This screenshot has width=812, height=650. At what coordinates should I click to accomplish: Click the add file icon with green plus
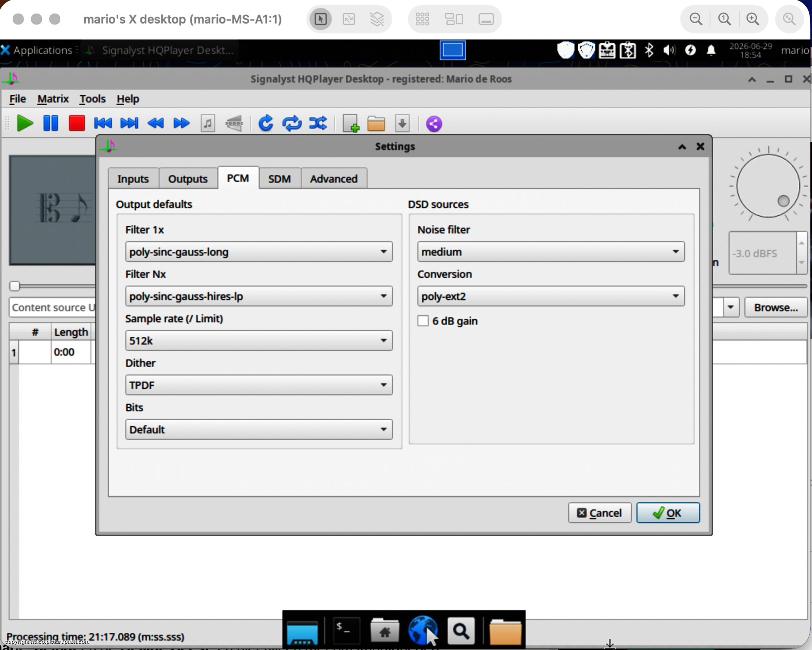[x=351, y=123]
